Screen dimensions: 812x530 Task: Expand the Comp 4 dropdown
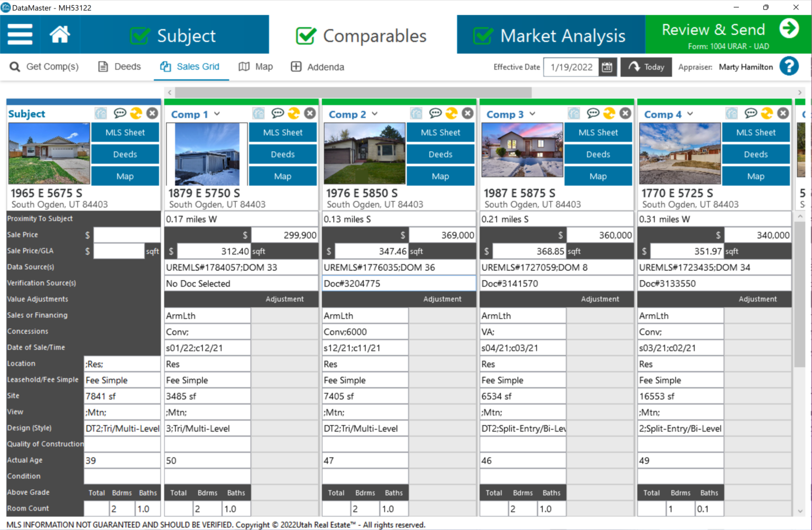coord(690,114)
